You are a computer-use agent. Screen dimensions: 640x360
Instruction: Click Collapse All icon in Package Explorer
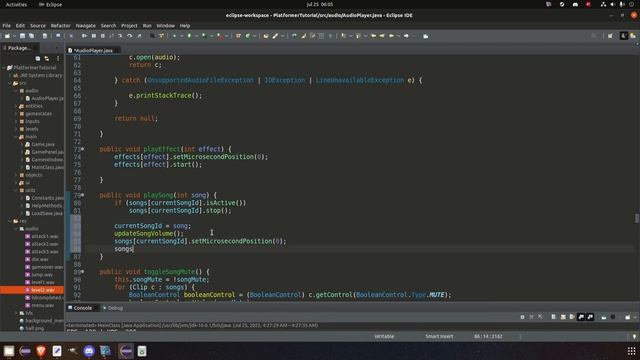click(38, 58)
